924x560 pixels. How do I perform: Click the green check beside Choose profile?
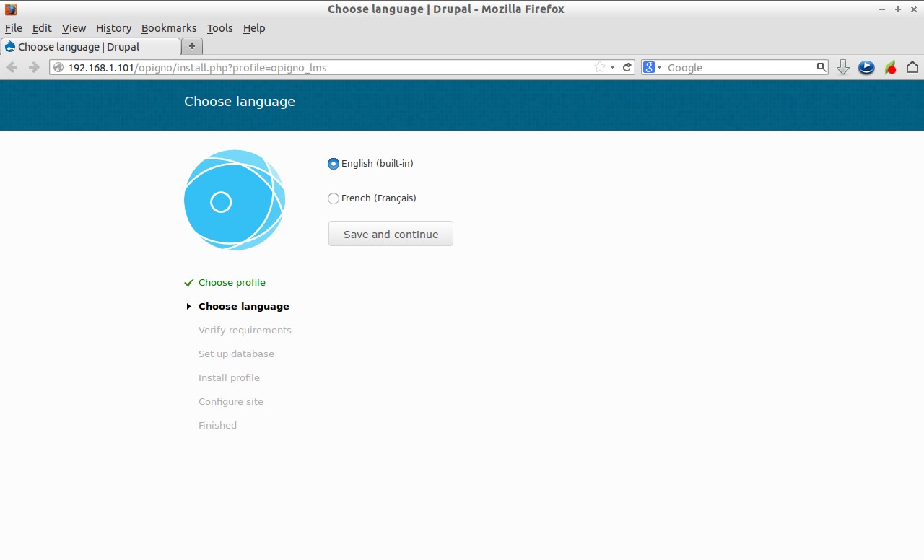click(x=189, y=282)
